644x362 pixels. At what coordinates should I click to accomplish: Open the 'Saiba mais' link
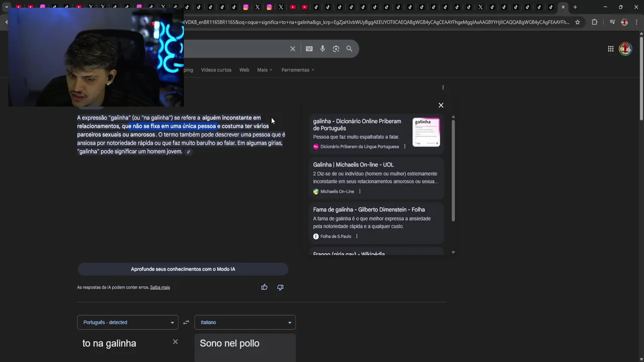coord(160,288)
